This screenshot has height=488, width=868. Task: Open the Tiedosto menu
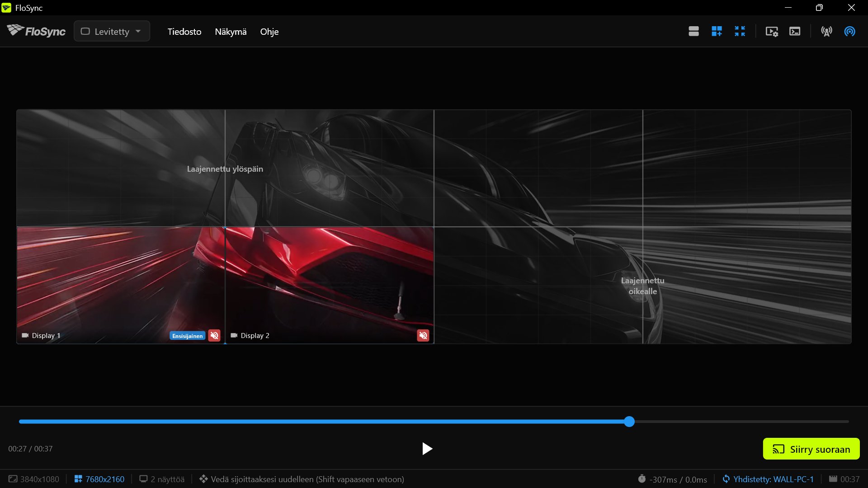(x=184, y=32)
